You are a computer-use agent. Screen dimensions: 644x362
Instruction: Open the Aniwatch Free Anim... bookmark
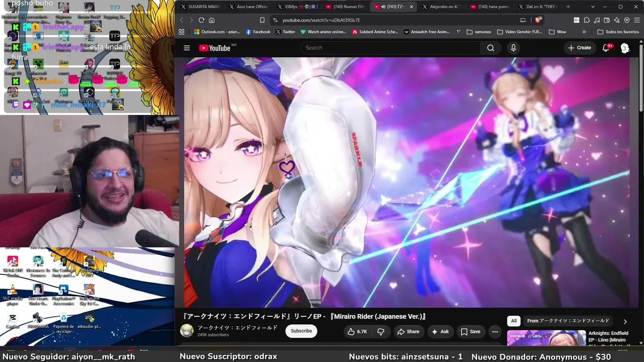click(x=427, y=32)
